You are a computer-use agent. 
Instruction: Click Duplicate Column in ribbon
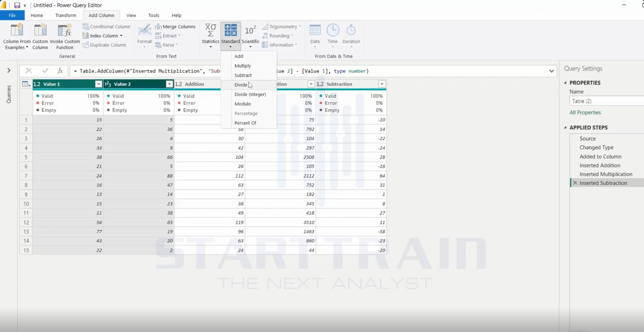tap(105, 45)
